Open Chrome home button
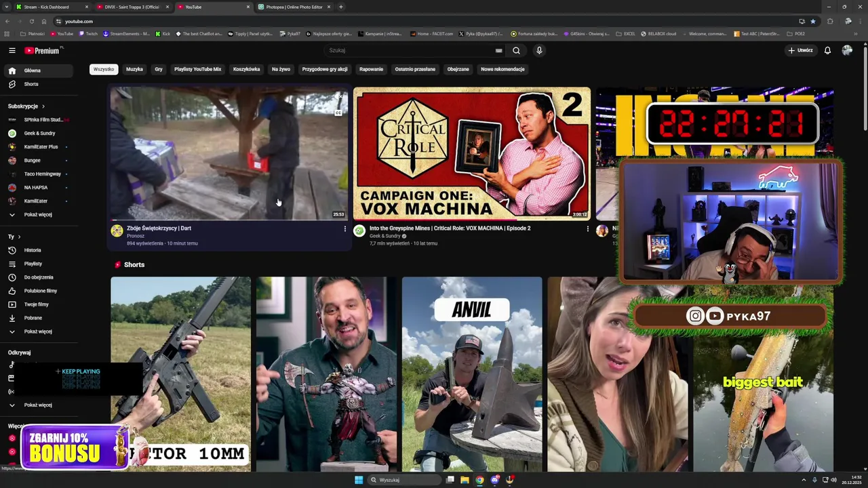The width and height of the screenshot is (868, 488). coord(43,21)
